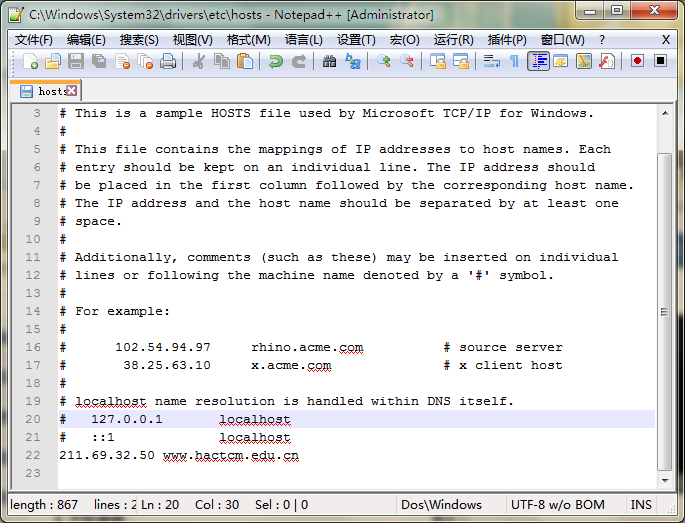Open the 编辑(E) menu
The height and width of the screenshot is (523, 685).
click(86, 40)
